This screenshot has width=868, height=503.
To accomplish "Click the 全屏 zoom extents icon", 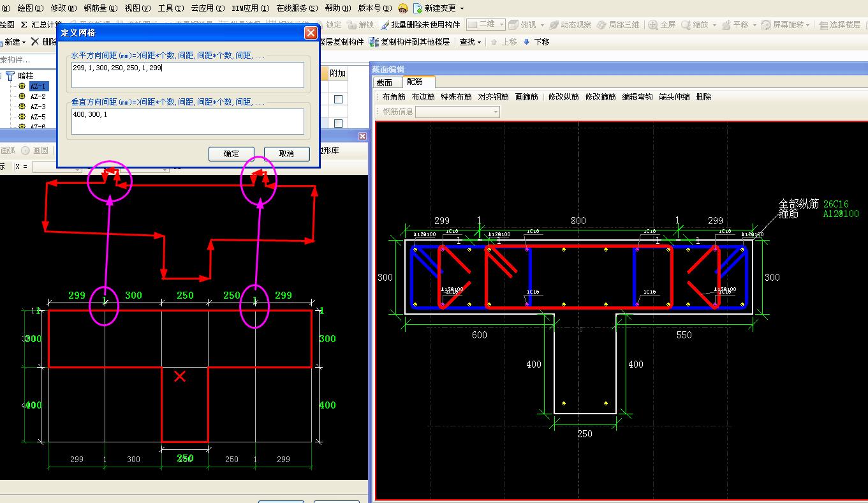I will [653, 25].
